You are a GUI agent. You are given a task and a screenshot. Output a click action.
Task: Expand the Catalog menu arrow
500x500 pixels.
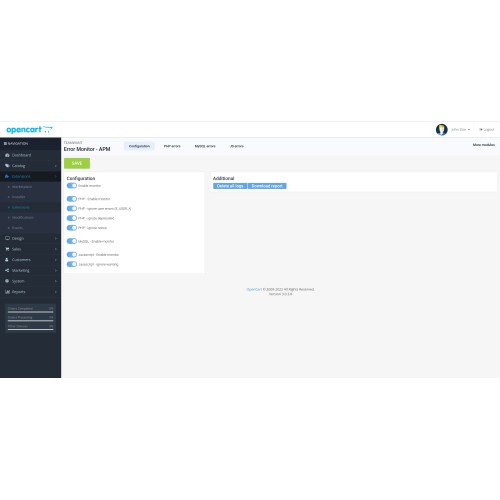(56, 166)
